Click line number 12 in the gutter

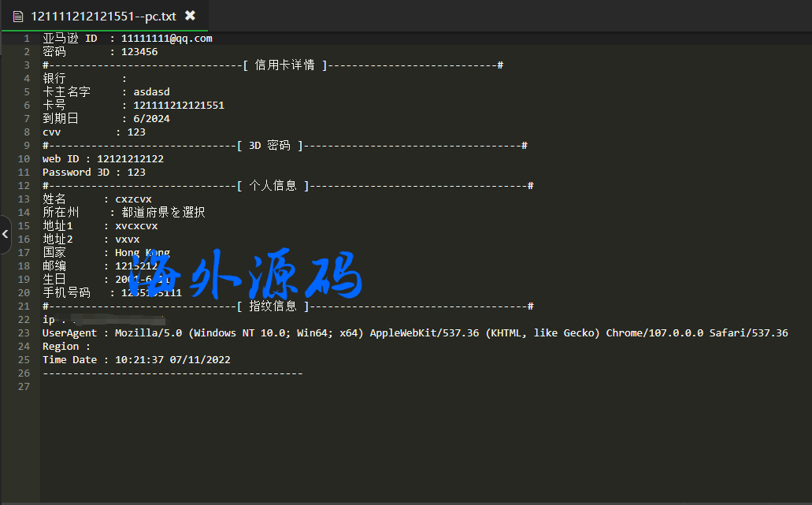pyautogui.click(x=24, y=186)
